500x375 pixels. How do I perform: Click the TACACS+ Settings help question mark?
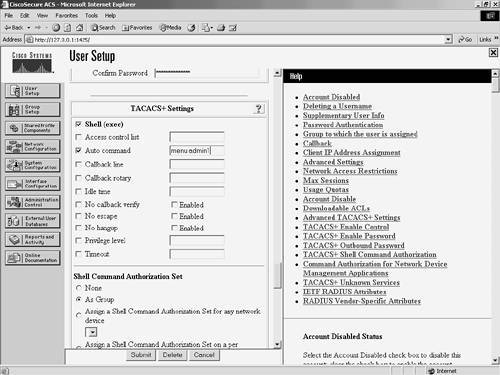pos(258,109)
